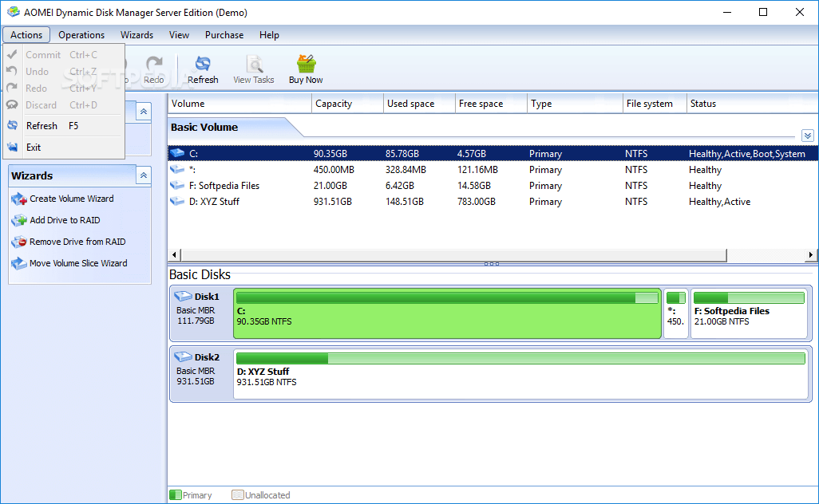The image size is (819, 504).
Task: Click the Move Volume Slice Wizard icon
Action: click(x=19, y=263)
